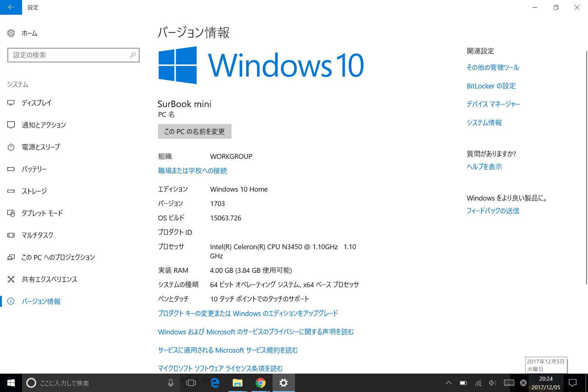Click the back arrow in Settings title bar
588x392 pixels.
tap(11, 7)
